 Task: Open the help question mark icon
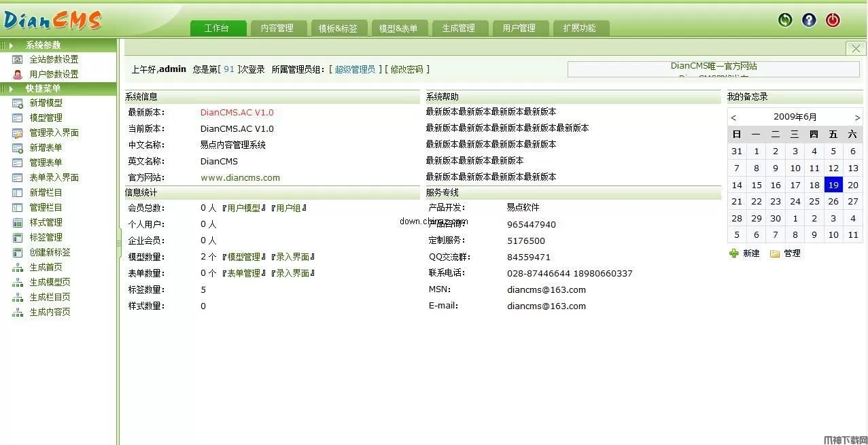tap(808, 20)
